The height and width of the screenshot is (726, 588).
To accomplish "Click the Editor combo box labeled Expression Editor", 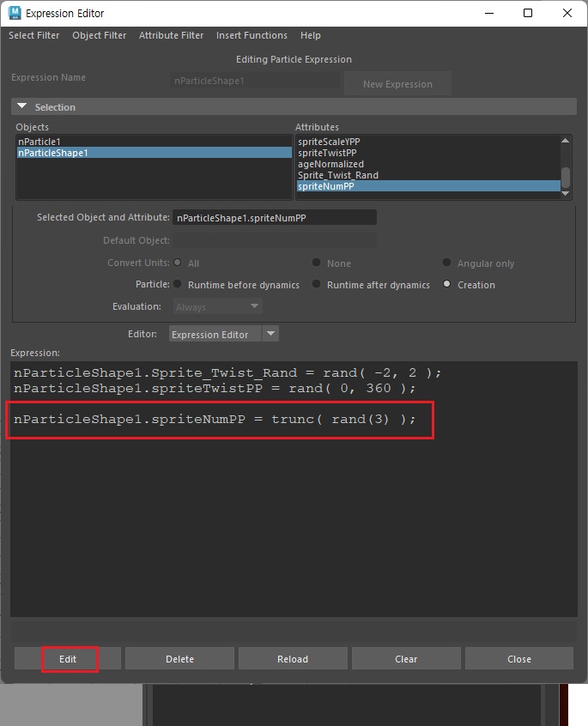I will [x=215, y=334].
